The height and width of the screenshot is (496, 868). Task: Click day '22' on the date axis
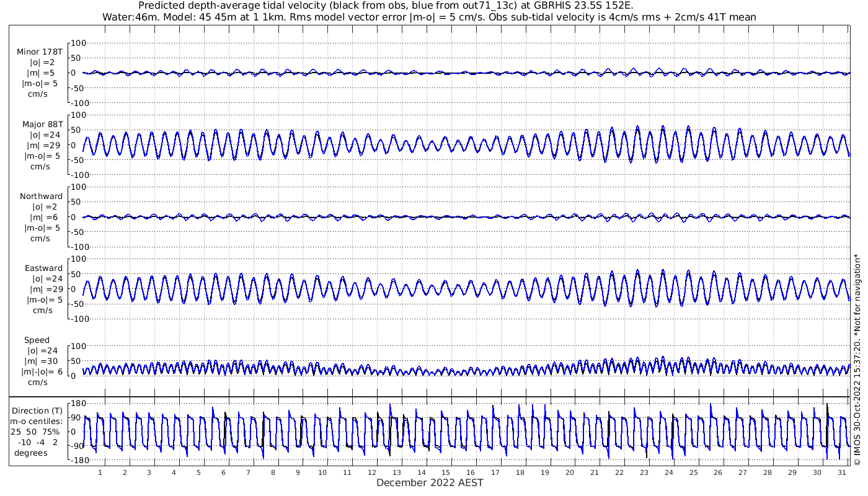point(619,472)
